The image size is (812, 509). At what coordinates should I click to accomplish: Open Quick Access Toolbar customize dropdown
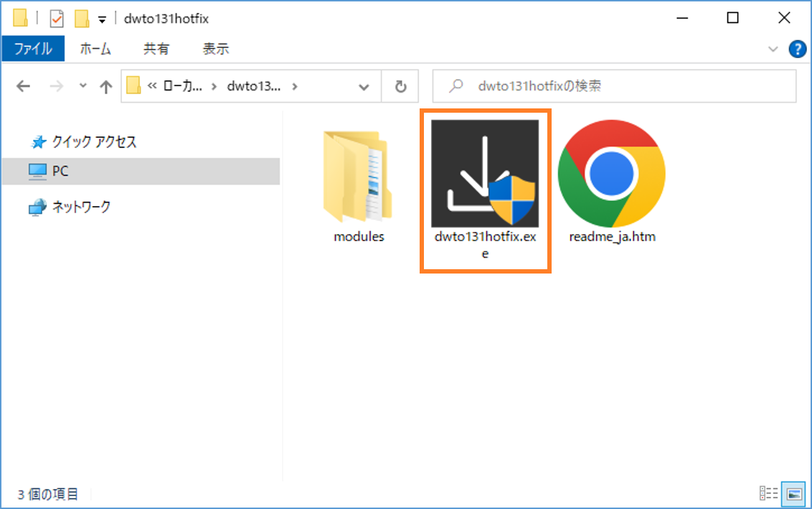[102, 20]
